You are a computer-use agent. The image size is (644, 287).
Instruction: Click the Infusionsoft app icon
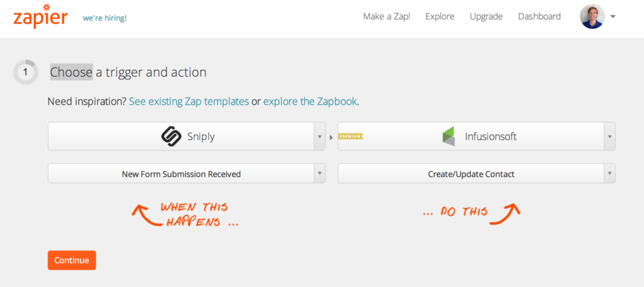click(448, 136)
